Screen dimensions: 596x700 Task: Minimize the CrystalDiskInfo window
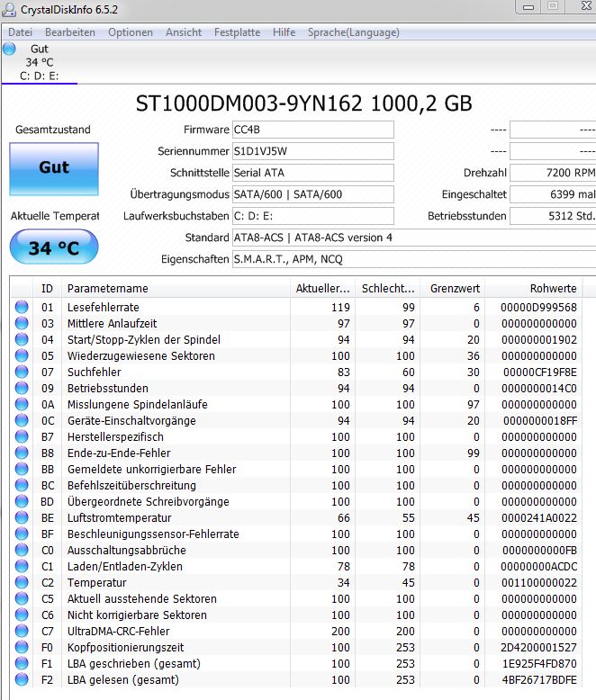coord(528,6)
